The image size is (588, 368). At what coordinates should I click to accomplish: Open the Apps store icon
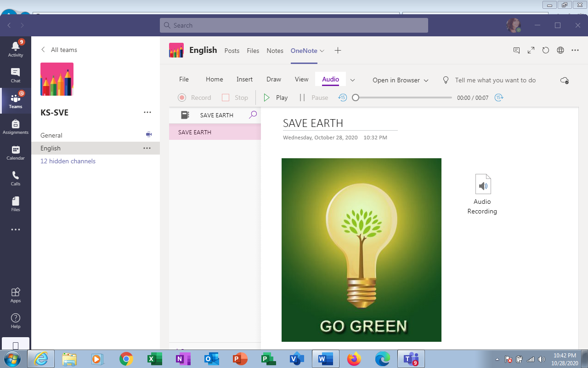[16, 295]
